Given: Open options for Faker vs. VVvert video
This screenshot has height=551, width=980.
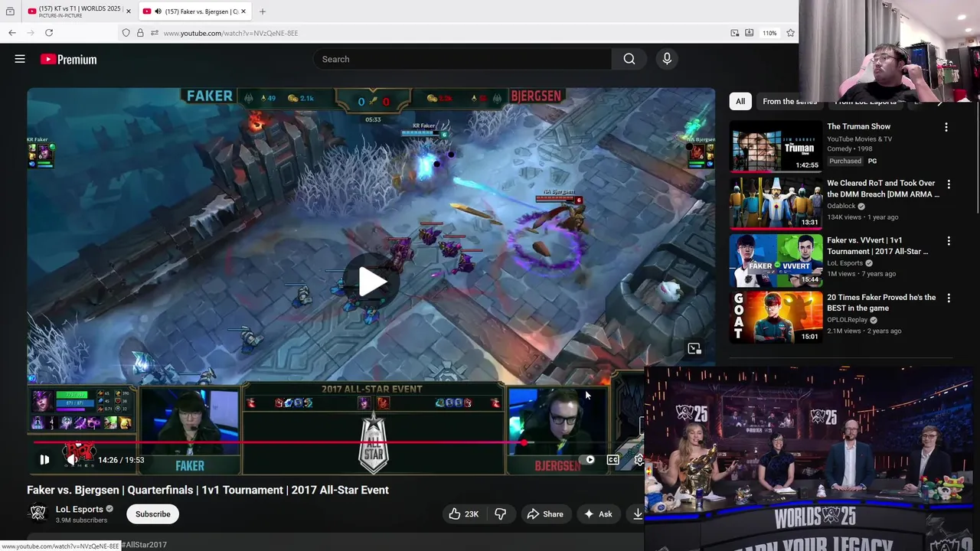Looking at the screenshot, I should coord(949,241).
